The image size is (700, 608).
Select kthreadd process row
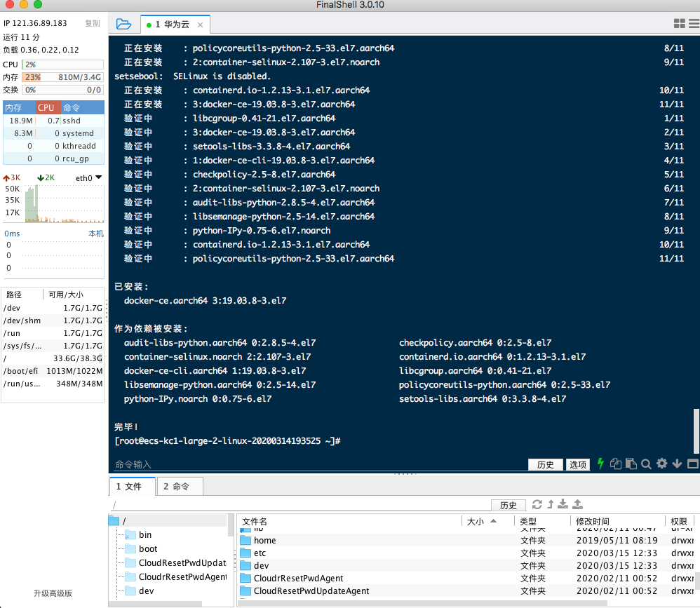coord(53,146)
